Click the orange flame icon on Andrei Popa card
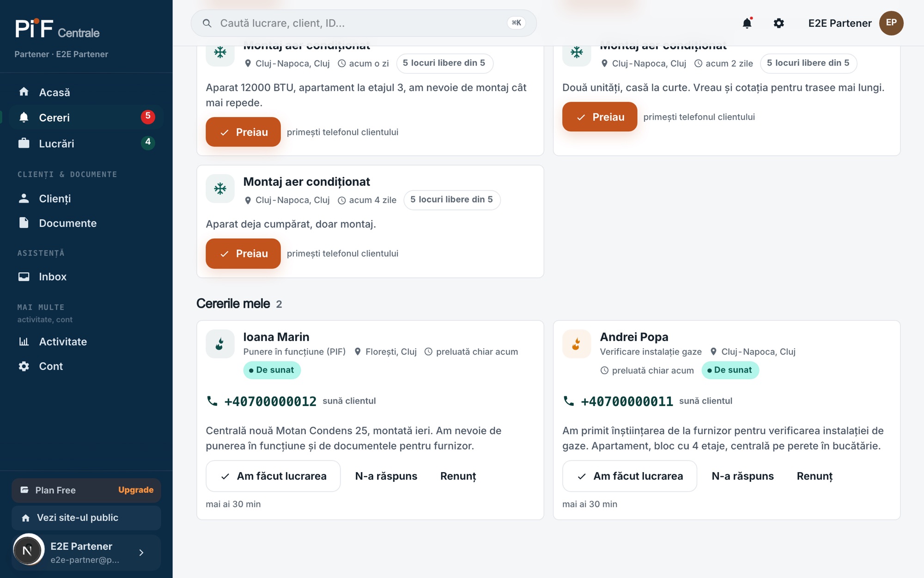924x578 pixels. pos(577,344)
